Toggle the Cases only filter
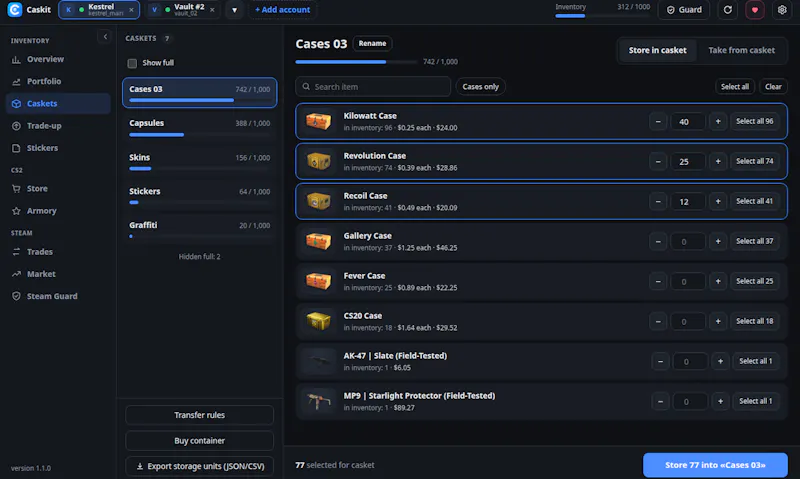Image resolution: width=800 pixels, height=479 pixels. (480, 87)
